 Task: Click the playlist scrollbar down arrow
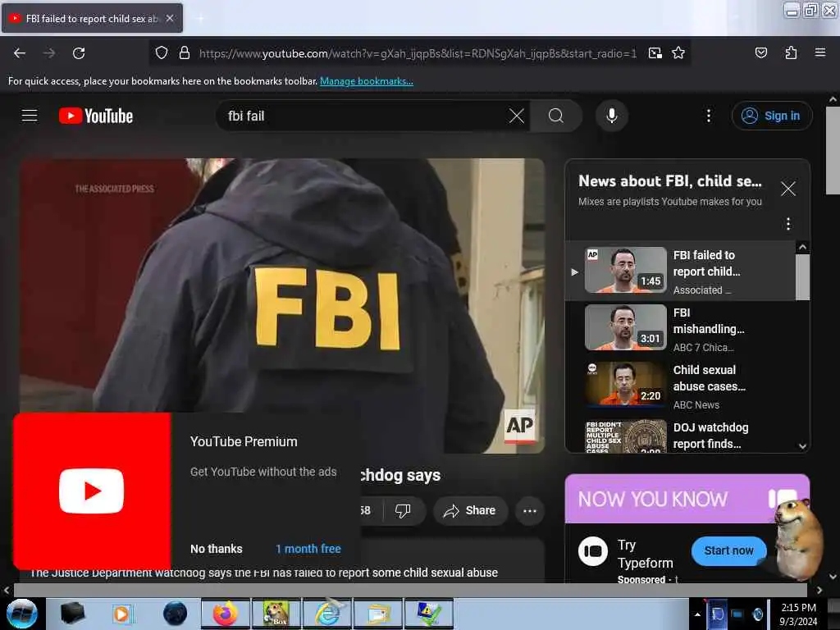tap(802, 446)
